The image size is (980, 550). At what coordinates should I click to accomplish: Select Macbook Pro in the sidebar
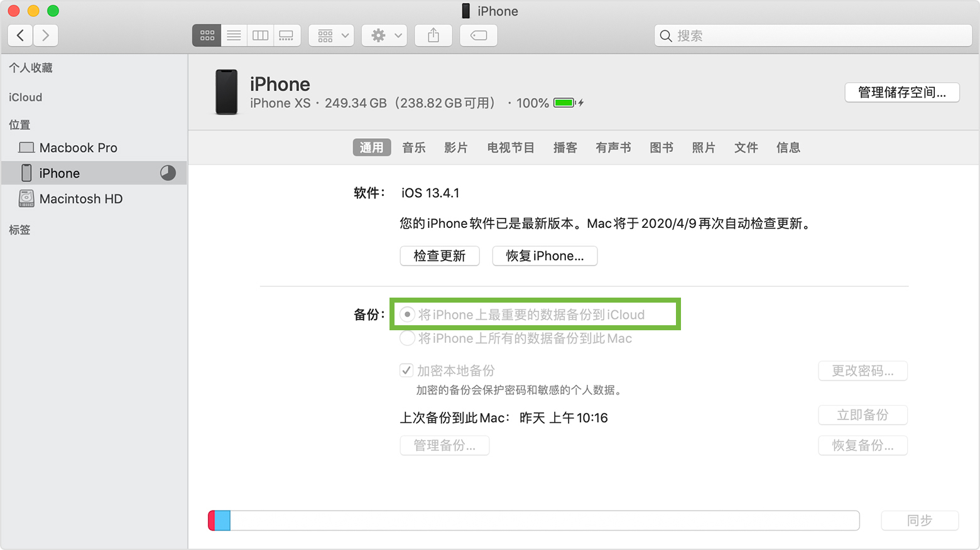tap(94, 148)
